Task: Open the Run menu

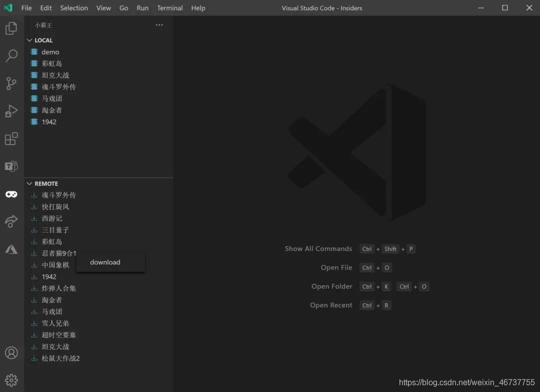Action: (142, 8)
